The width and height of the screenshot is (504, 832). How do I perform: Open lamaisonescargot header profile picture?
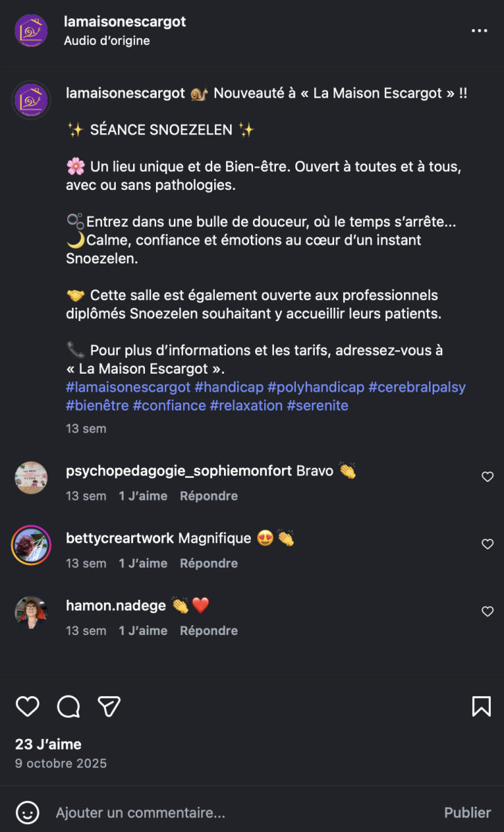[31, 31]
